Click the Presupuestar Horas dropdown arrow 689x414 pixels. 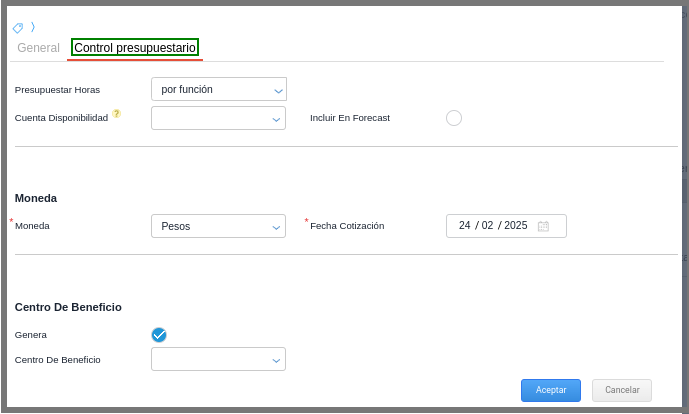(278, 90)
